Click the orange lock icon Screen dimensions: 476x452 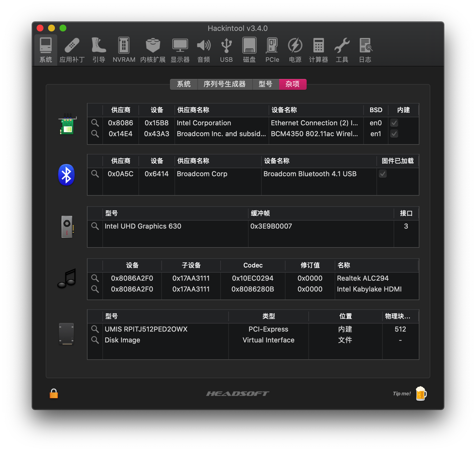click(54, 394)
